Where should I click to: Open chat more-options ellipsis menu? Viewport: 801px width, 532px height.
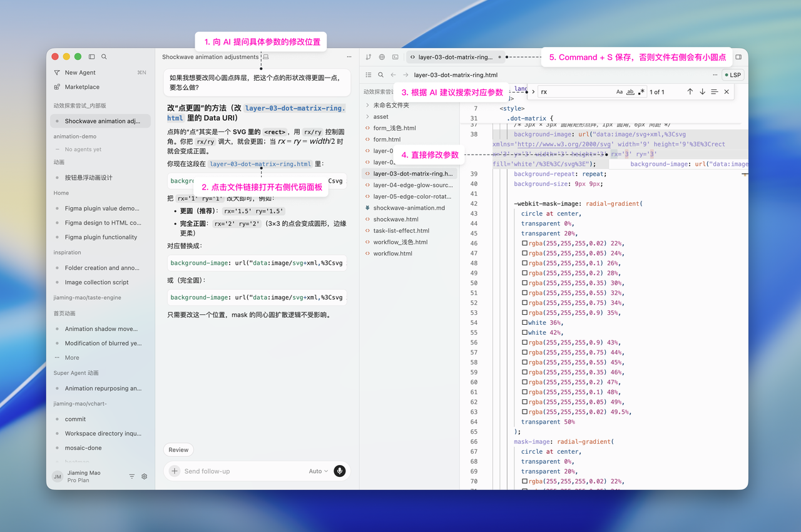click(349, 57)
